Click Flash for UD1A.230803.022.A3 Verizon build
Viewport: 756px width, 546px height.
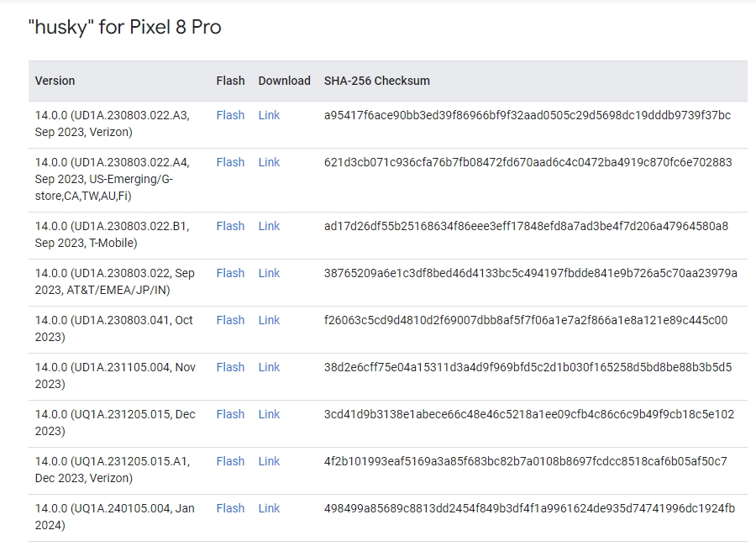[230, 115]
